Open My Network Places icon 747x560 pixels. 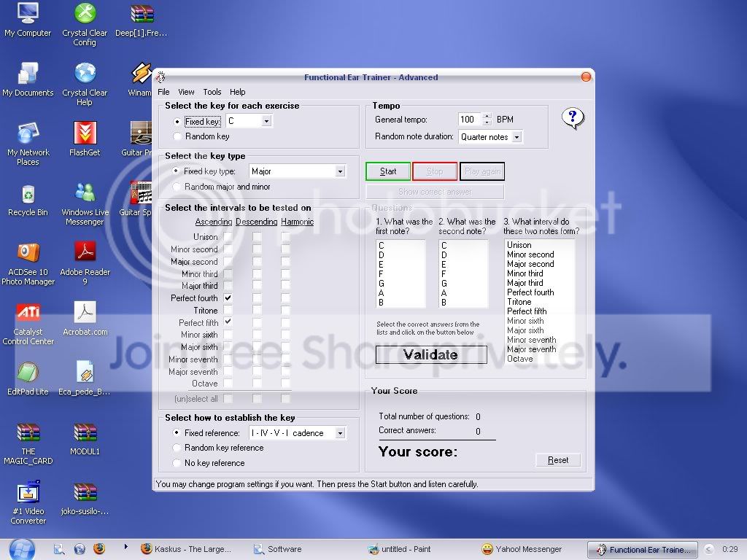click(28, 144)
